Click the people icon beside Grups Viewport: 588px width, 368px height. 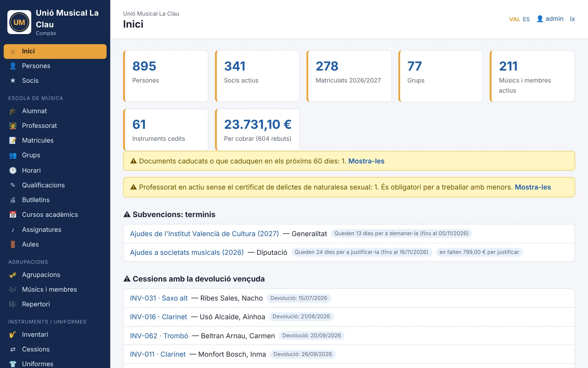tap(13, 155)
